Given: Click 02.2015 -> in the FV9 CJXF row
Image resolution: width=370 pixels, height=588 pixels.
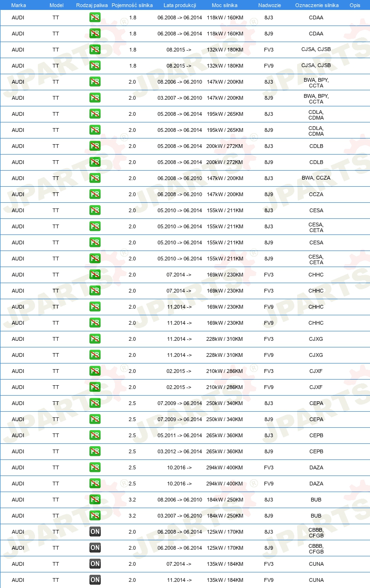Looking at the screenshot, I should (x=179, y=387).
